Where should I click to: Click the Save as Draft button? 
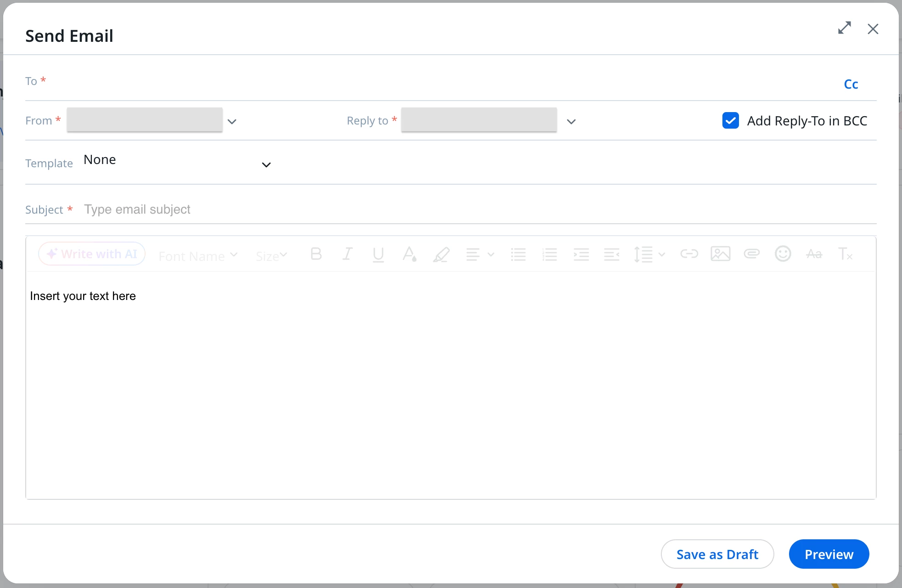tap(717, 554)
